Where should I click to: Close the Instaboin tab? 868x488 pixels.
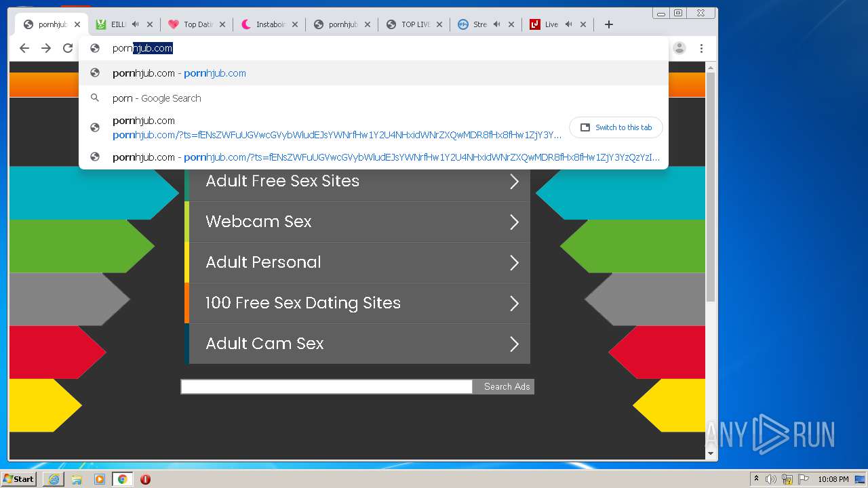(295, 24)
